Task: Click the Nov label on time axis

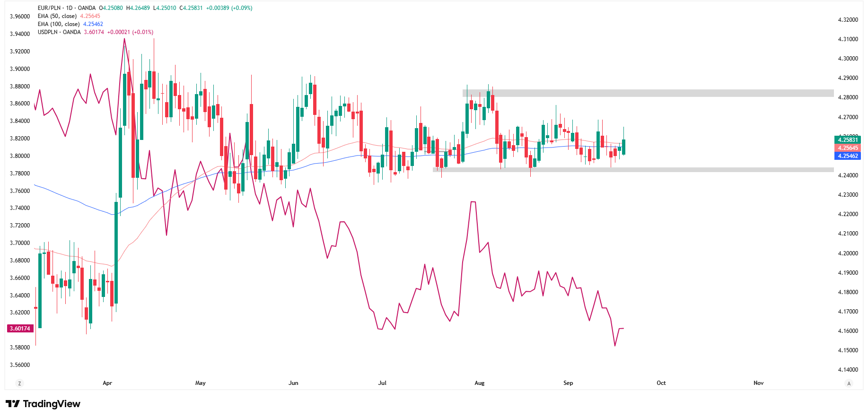Action: coord(758,383)
